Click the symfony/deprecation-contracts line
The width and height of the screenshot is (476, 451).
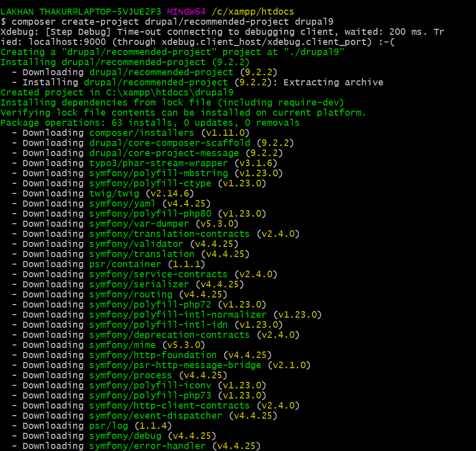point(156,335)
